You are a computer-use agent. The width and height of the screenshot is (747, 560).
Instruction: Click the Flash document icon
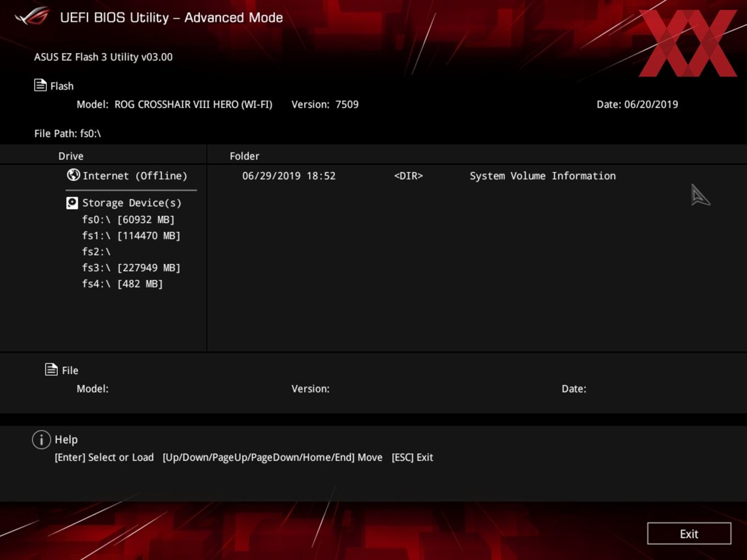tap(40, 85)
